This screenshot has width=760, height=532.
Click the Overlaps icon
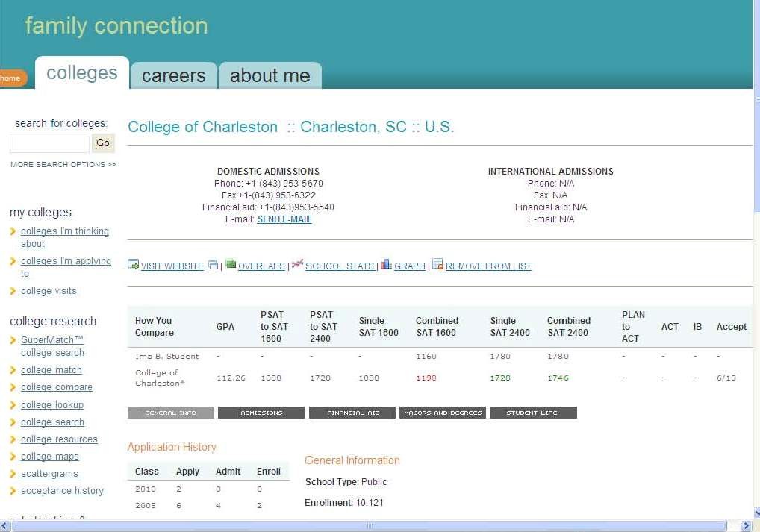[231, 264]
